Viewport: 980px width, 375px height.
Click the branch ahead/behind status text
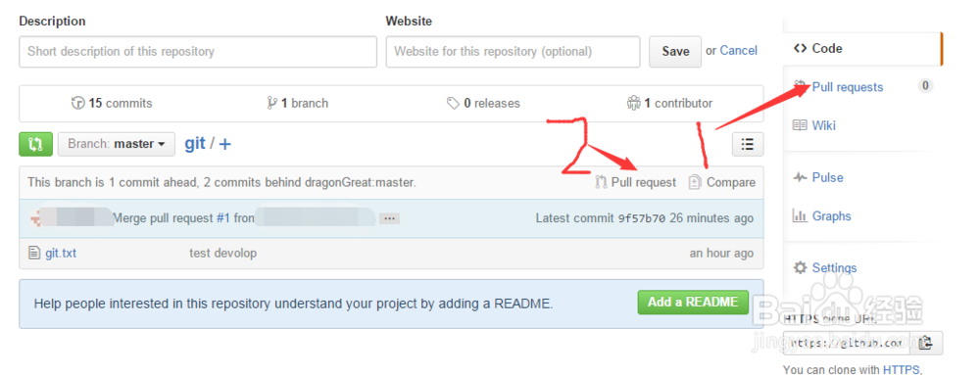pyautogui.click(x=221, y=183)
